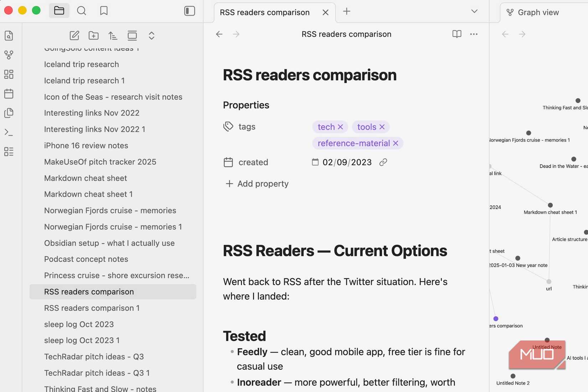Remove the reference-material tag
Screen dimensions: 588x392
click(x=396, y=143)
